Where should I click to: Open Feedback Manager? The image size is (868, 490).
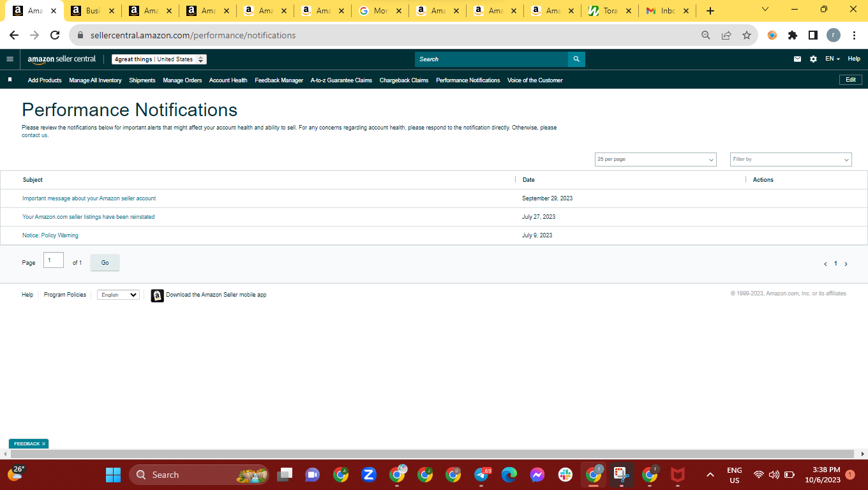coord(279,80)
